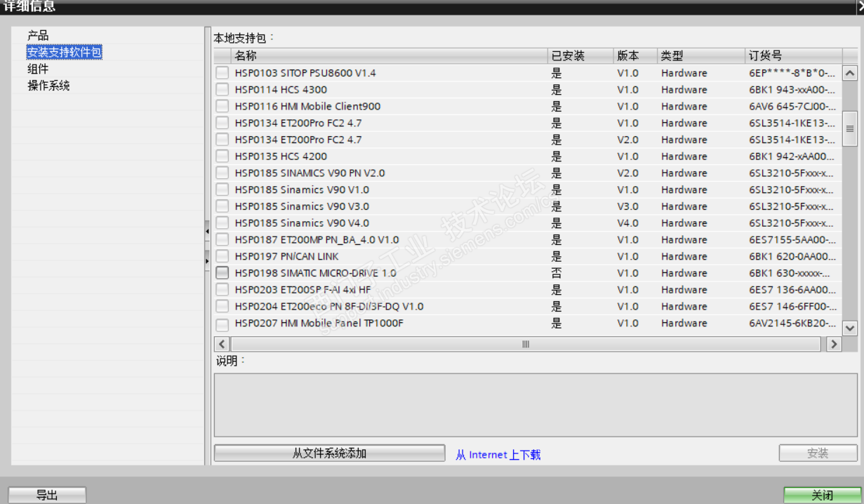The image size is (864, 504).
Task: Click horizontal scrollbar left arrow
Action: tap(222, 344)
